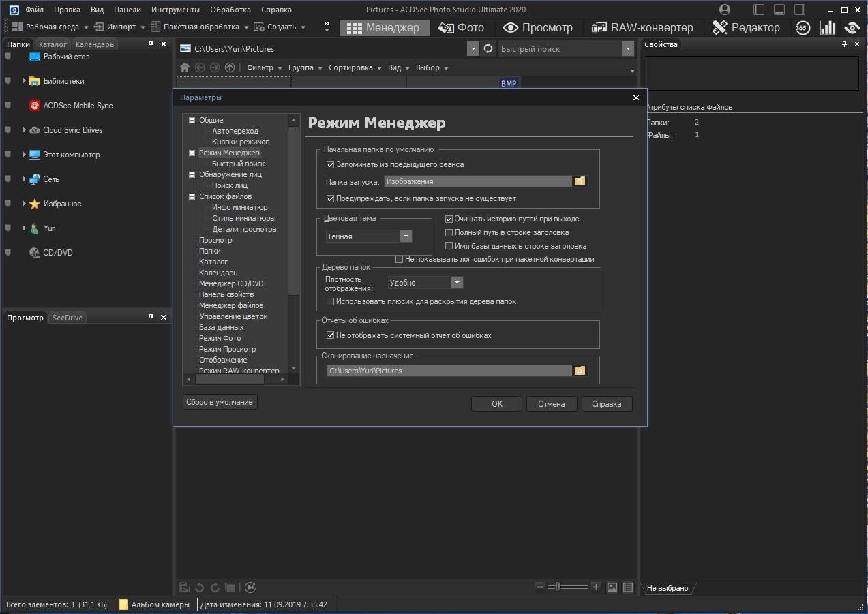Click the slideshow play icon in bottom toolbar
868x614 pixels.
pos(250,587)
